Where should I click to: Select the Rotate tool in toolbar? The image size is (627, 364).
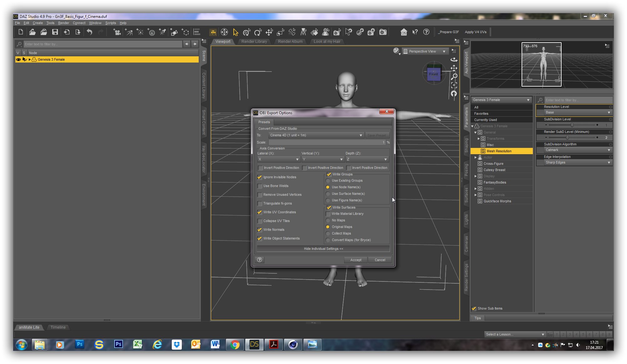(257, 32)
